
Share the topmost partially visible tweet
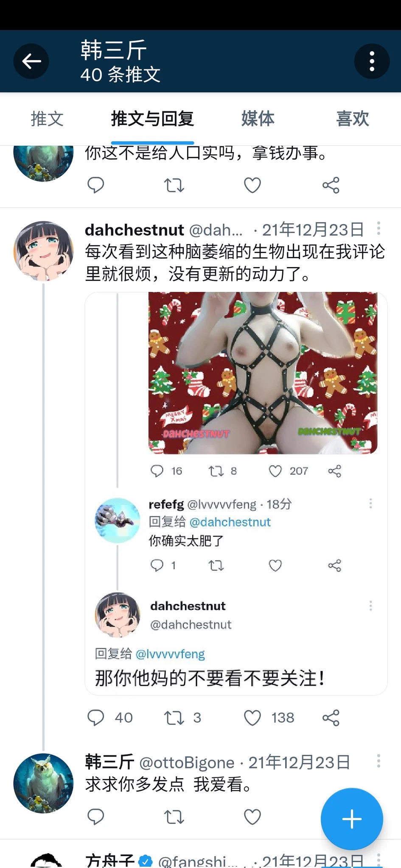click(331, 185)
